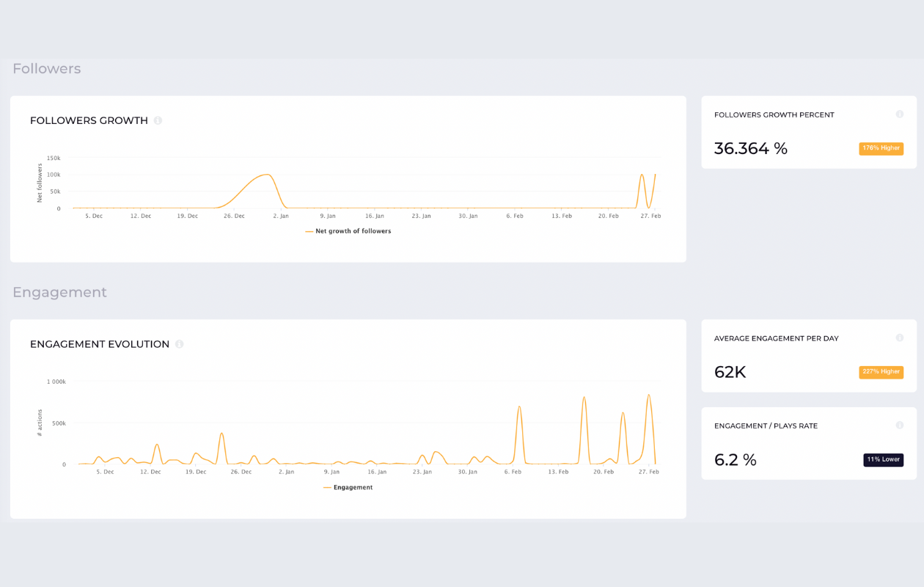Screen dimensions: 924x587
Task: Click the tallest engagement spike near 27. Feb
Action: pyautogui.click(x=648, y=395)
